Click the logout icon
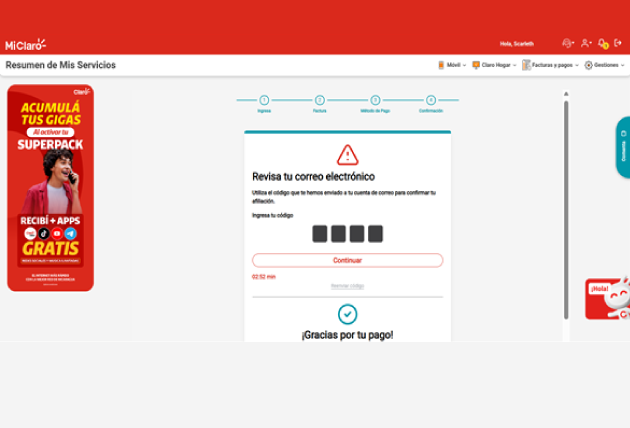This screenshot has width=630, height=428. (x=618, y=43)
